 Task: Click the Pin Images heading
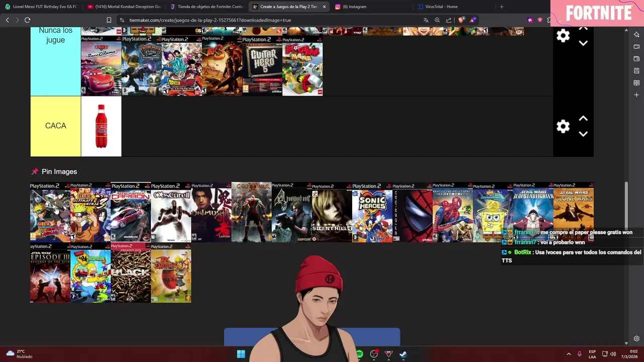point(59,171)
